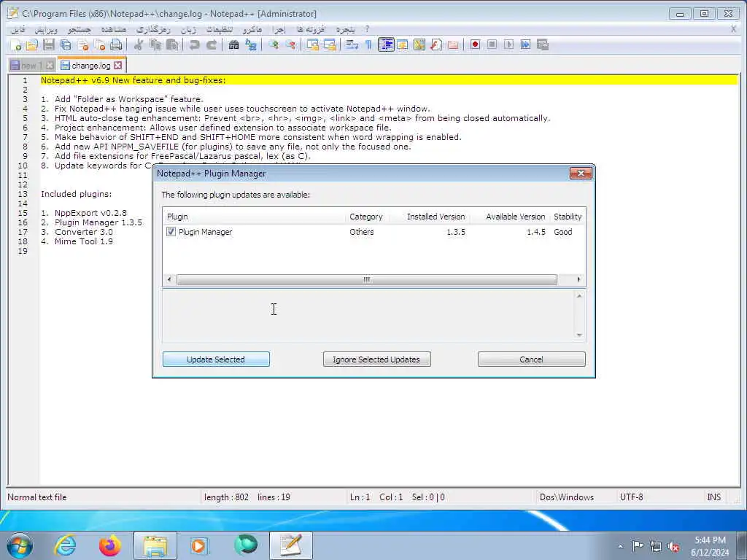Click the Replace toolbar icon
The height and width of the screenshot is (560, 747).
click(251, 44)
